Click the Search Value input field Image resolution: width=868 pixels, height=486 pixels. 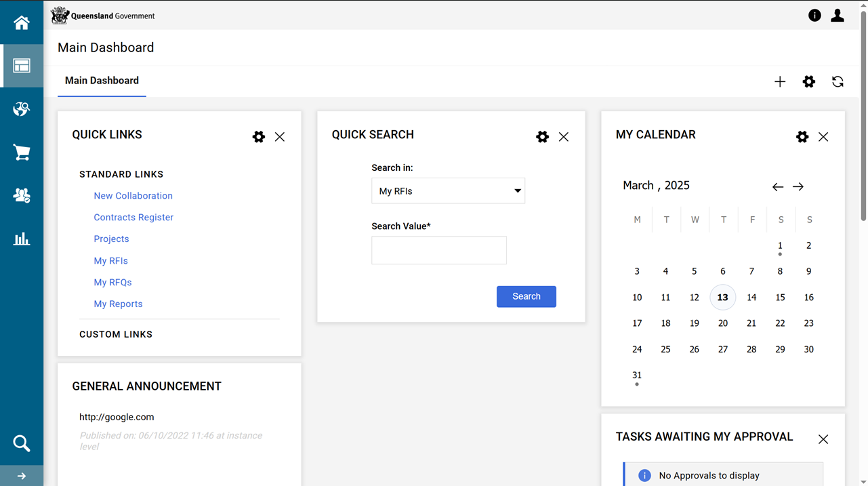click(438, 250)
